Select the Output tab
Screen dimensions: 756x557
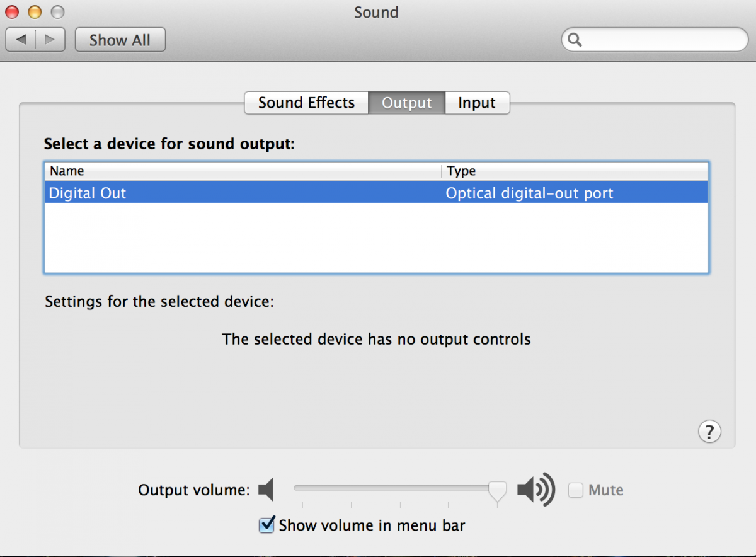point(407,103)
